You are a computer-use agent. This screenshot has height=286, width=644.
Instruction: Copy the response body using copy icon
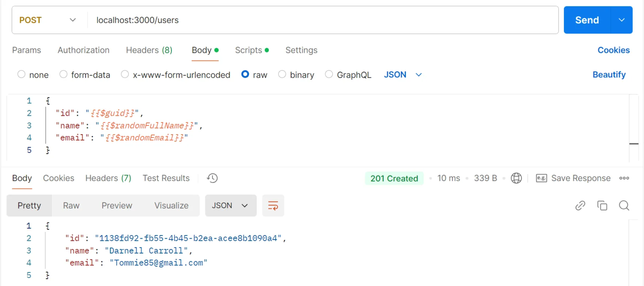pyautogui.click(x=602, y=205)
